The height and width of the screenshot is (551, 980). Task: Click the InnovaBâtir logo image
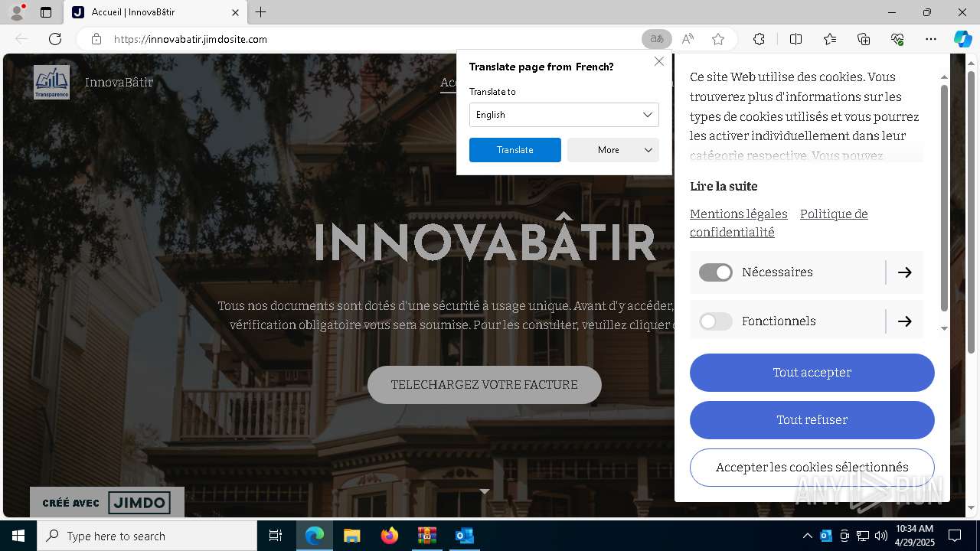coord(51,82)
